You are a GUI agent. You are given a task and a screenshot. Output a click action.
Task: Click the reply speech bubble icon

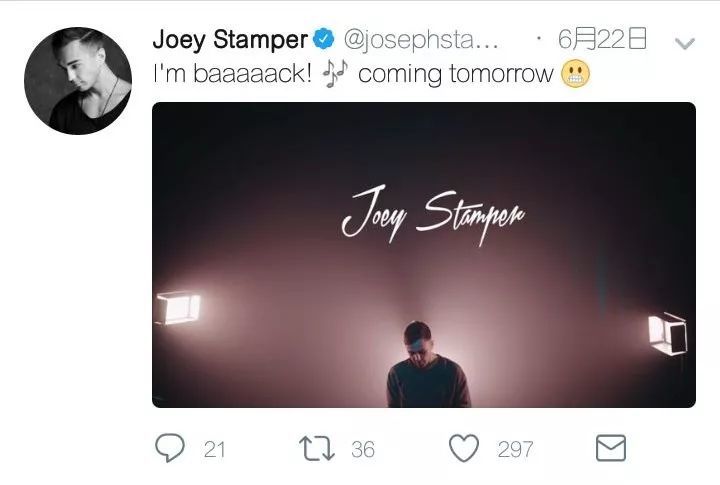170,448
